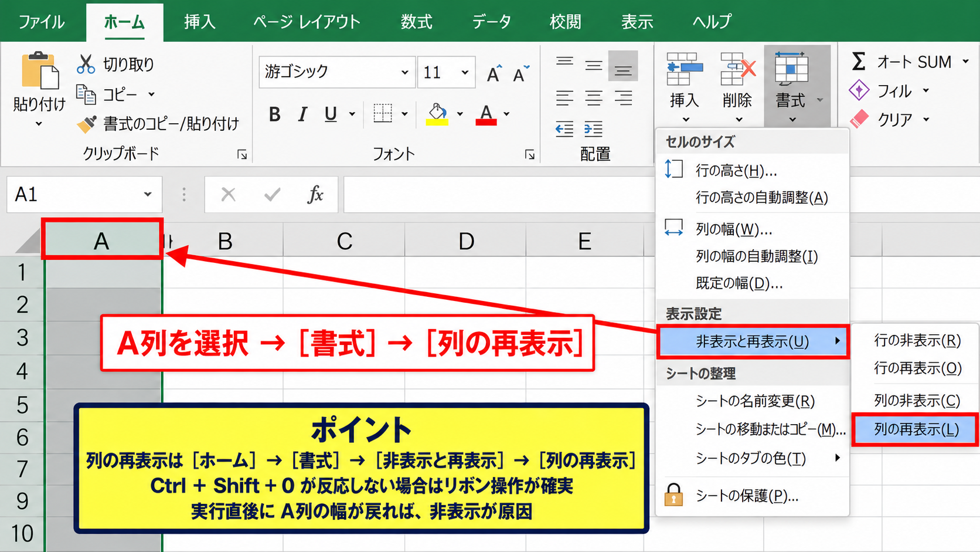Click the Paste (貼り付け) clipboard icon
Screen dimensions: 980x552
pyautogui.click(x=40, y=72)
